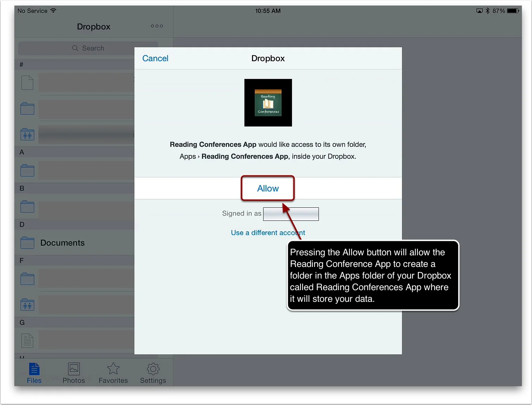Open the Favorites tab
532x405 pixels.
(x=113, y=373)
